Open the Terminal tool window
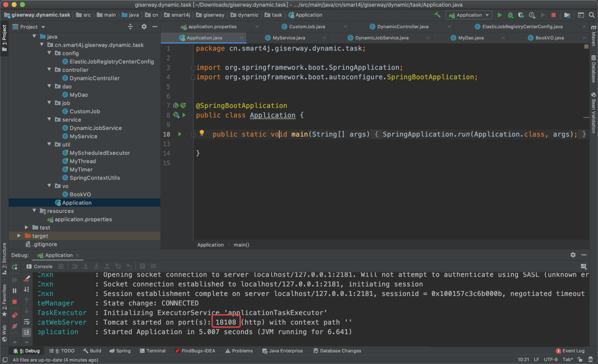The height and width of the screenshot is (364, 598). 153,351
